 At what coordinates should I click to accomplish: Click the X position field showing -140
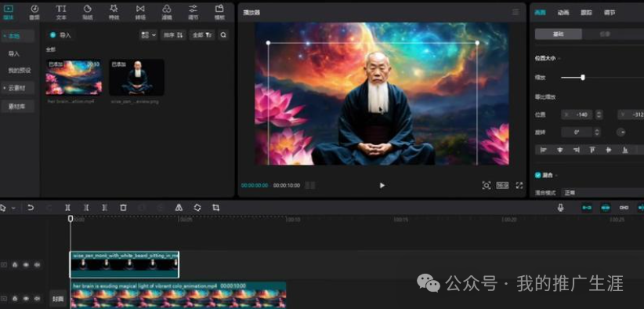click(x=578, y=115)
